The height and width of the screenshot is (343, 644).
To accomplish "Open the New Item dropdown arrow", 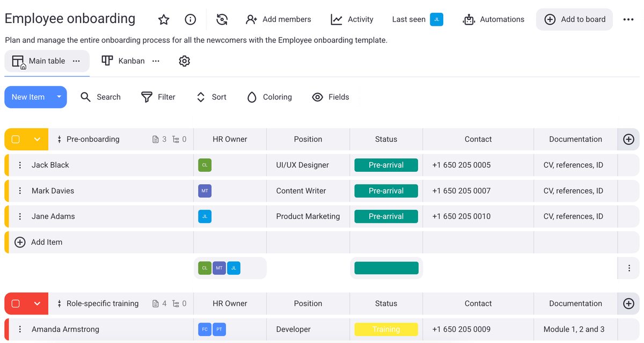I will click(x=59, y=97).
